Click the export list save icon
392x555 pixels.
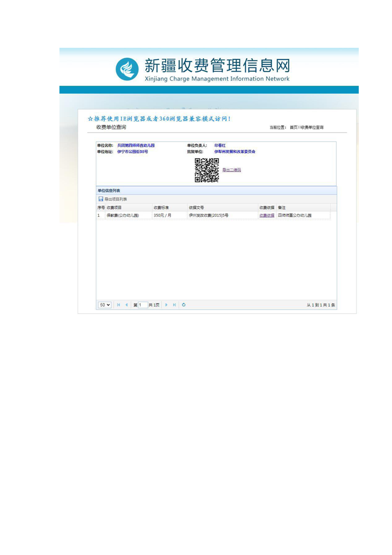(x=101, y=199)
